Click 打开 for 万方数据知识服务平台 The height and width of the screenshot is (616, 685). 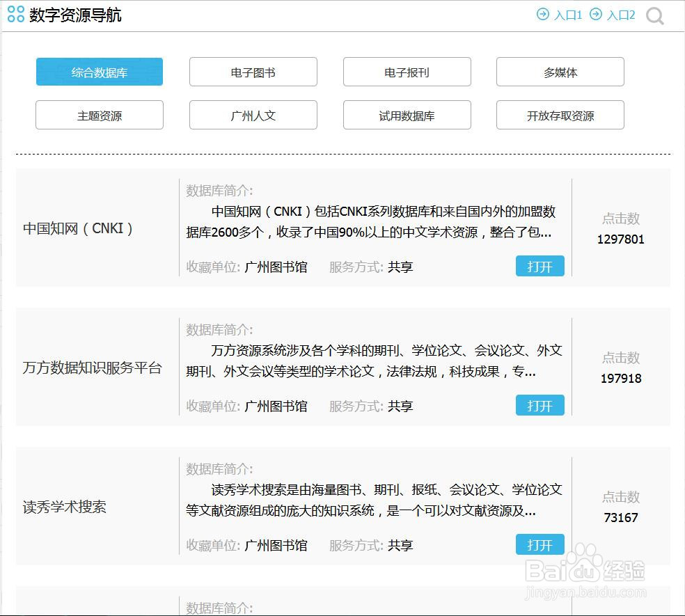(540, 405)
